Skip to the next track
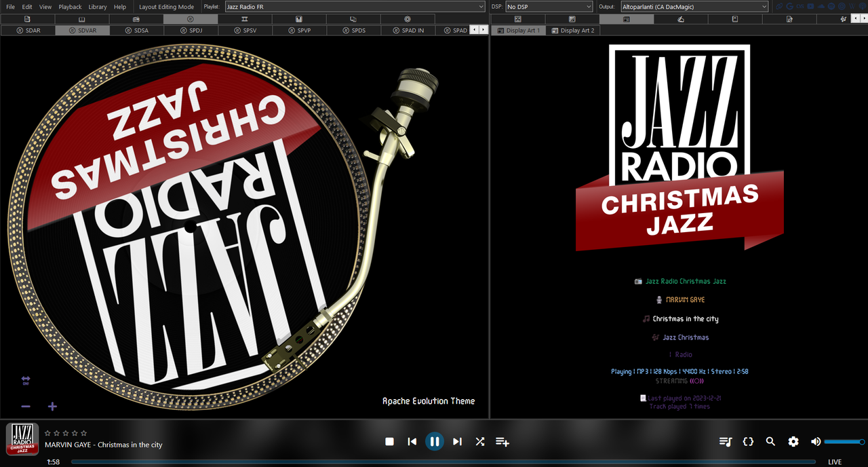 [x=457, y=442]
